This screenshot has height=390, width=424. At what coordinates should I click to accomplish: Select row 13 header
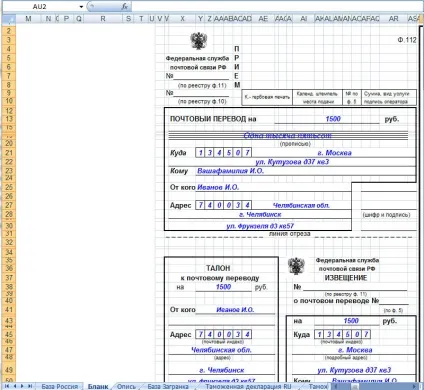coord(9,119)
